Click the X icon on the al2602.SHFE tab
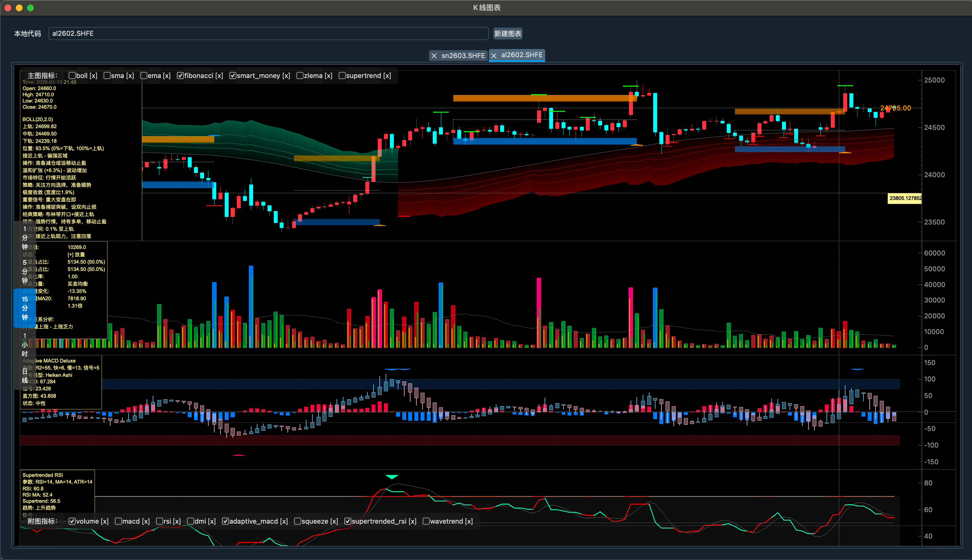 494,56
